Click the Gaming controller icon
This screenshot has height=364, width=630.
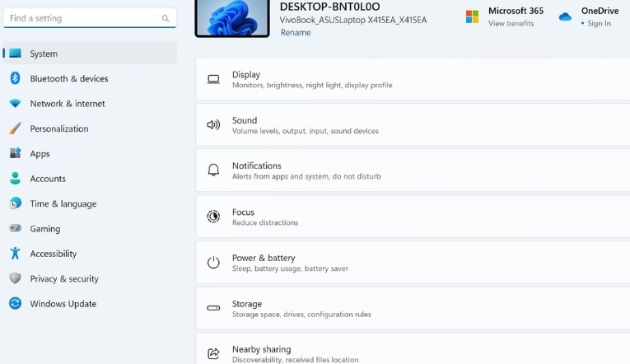coord(16,228)
